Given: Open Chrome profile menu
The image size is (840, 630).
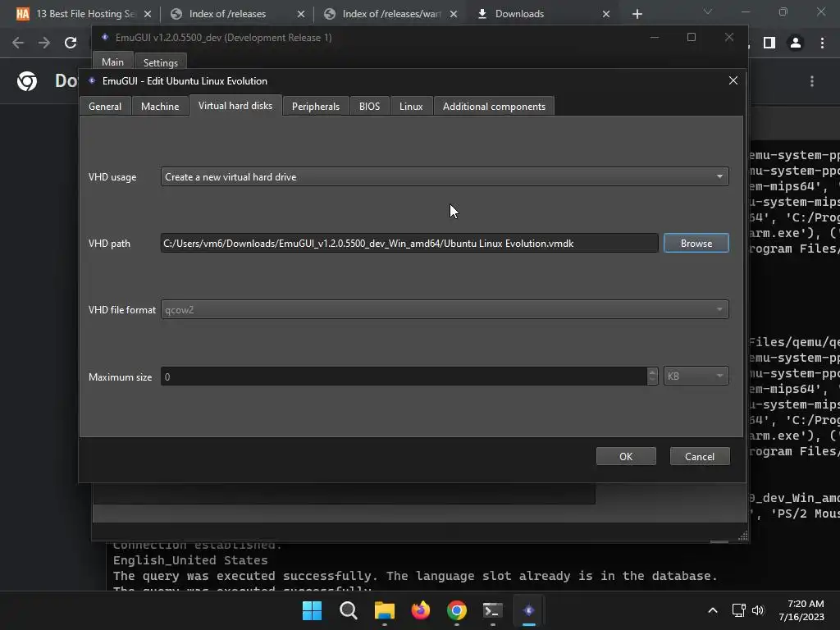Looking at the screenshot, I should [x=796, y=43].
